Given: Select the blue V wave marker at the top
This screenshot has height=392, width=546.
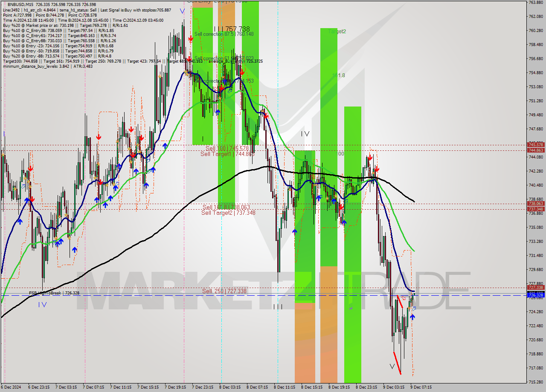Looking at the screenshot, I should click(183, 11).
